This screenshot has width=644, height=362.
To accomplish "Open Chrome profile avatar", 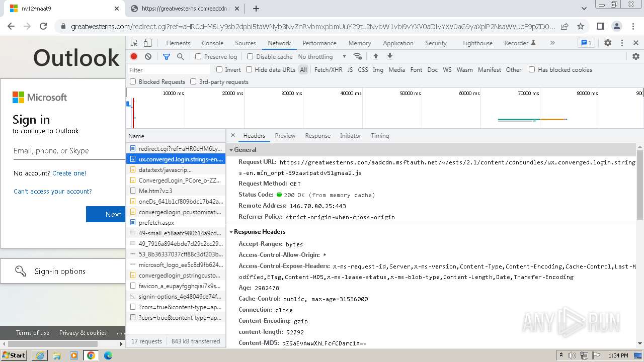I will coord(617,26).
